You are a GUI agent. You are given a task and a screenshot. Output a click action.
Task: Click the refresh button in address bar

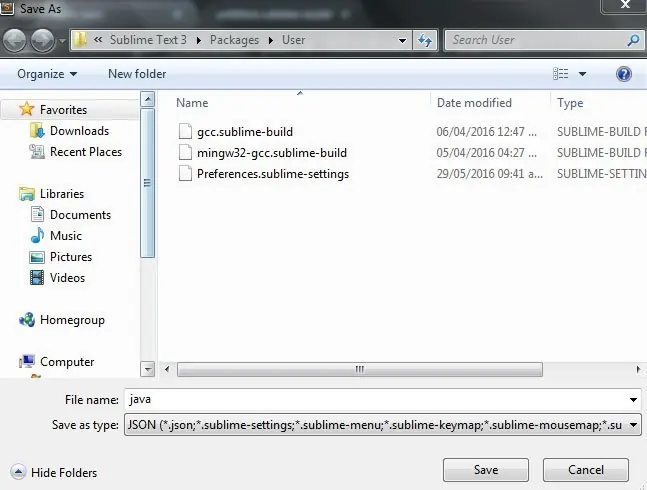tap(425, 40)
